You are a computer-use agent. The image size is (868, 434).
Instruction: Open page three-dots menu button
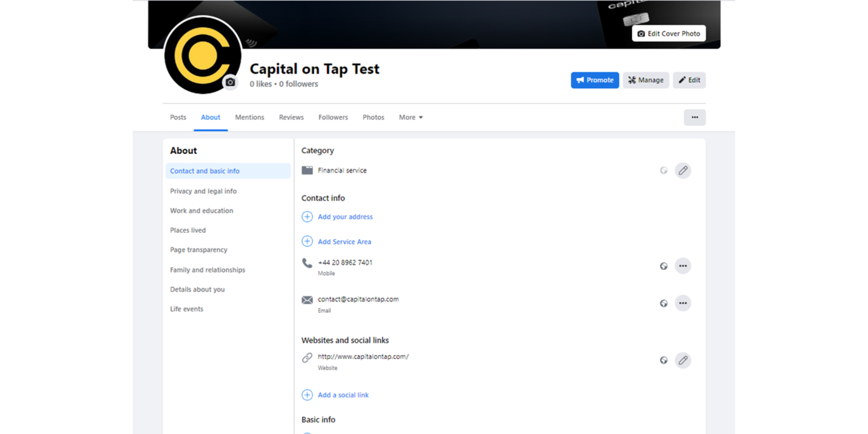[694, 117]
